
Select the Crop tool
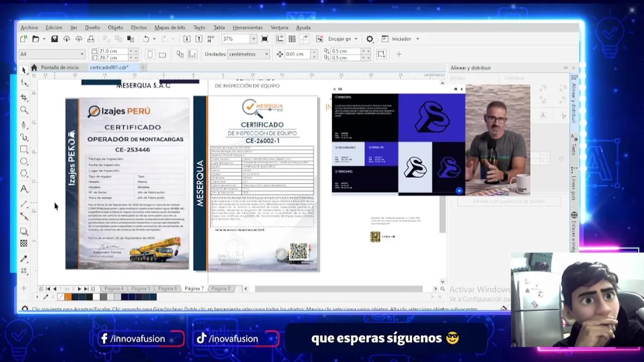pyautogui.click(x=24, y=97)
